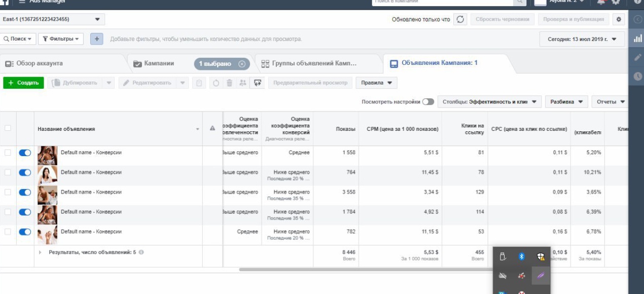The image size is (644, 294).
Task: Sort by Название объявления column header
Action: 118,129
